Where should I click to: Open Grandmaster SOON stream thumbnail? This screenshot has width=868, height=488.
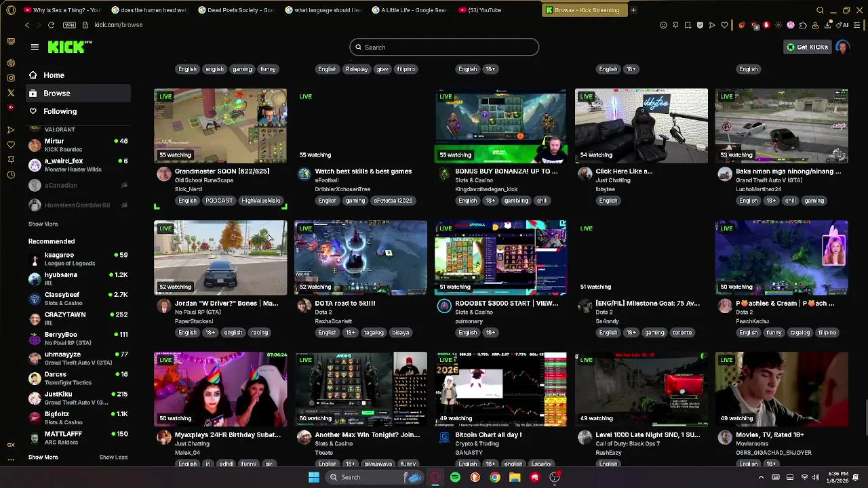[220, 125]
